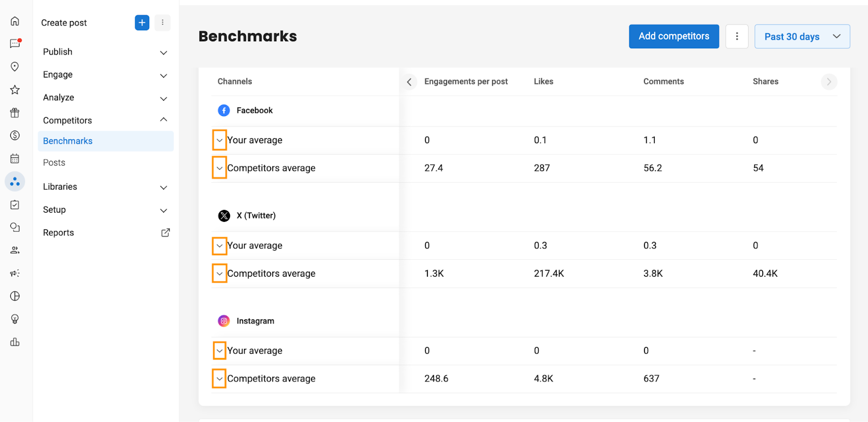Click the Facebook channel logo

pos(224,111)
